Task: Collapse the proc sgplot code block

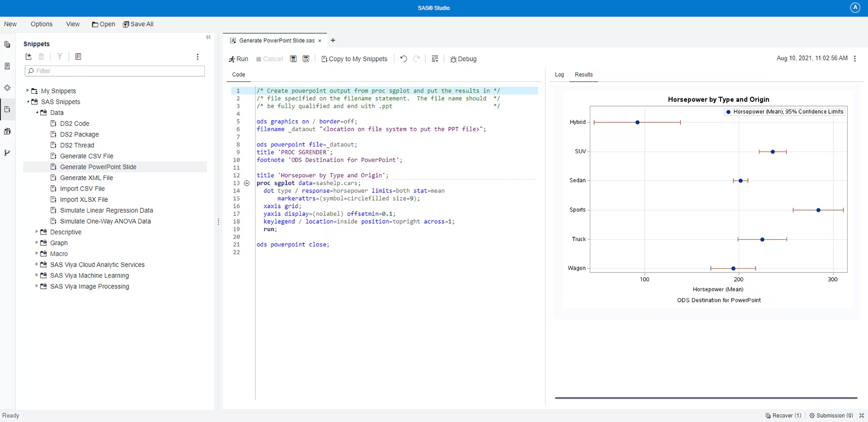Action: click(x=246, y=183)
